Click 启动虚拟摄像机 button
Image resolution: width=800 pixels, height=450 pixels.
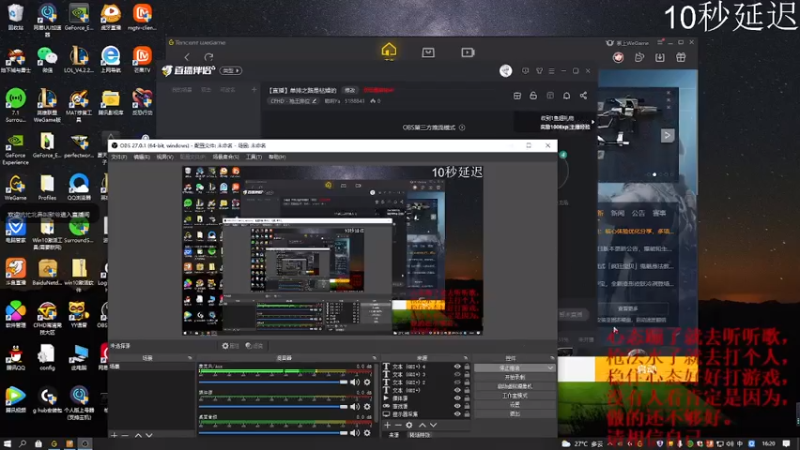[x=514, y=386]
